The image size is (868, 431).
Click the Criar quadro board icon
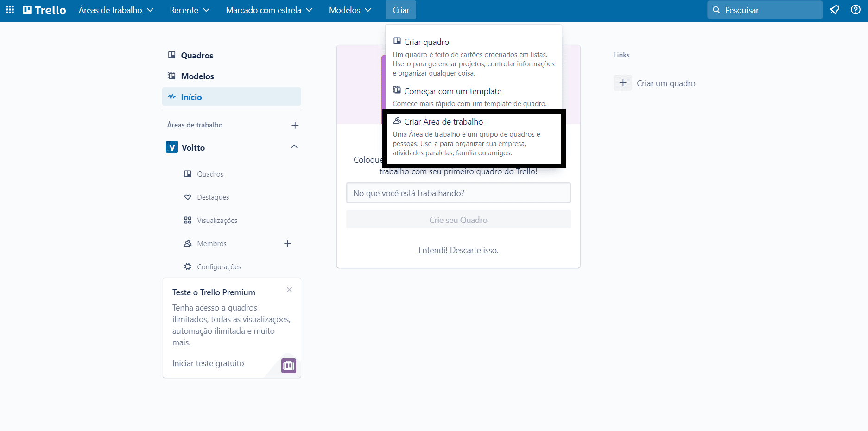tap(397, 41)
